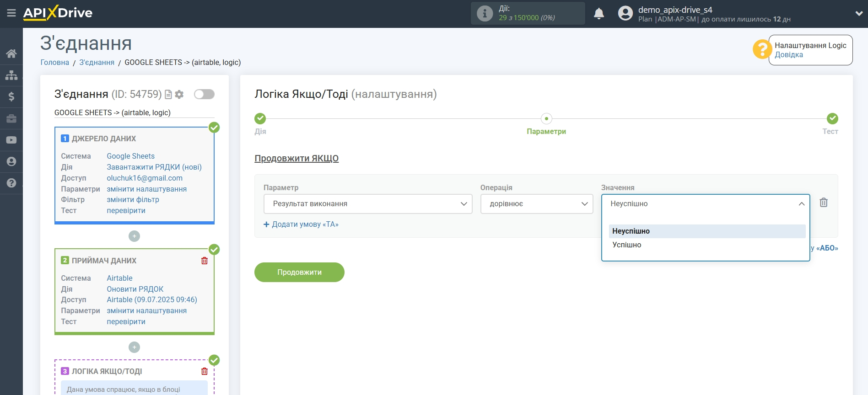Go to Головна breadcrumb
The width and height of the screenshot is (868, 395).
coord(55,63)
